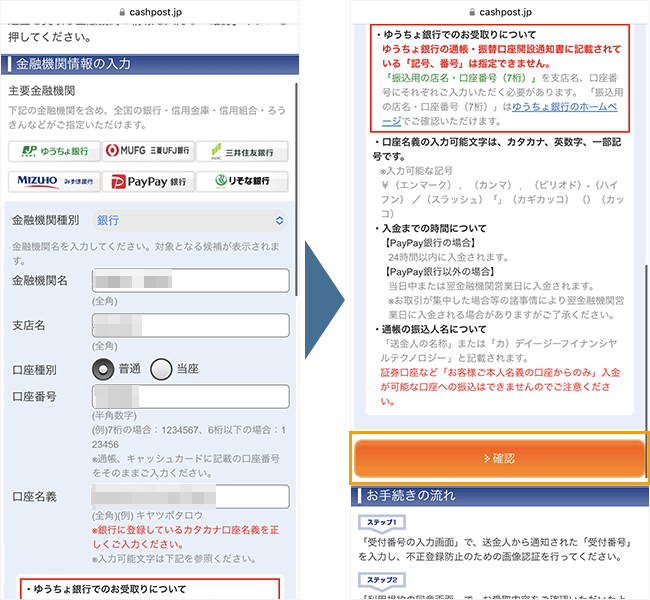Select the ゆうちょ銀行 bank button
Image resolution: width=650 pixels, height=600 pixels.
[54, 151]
